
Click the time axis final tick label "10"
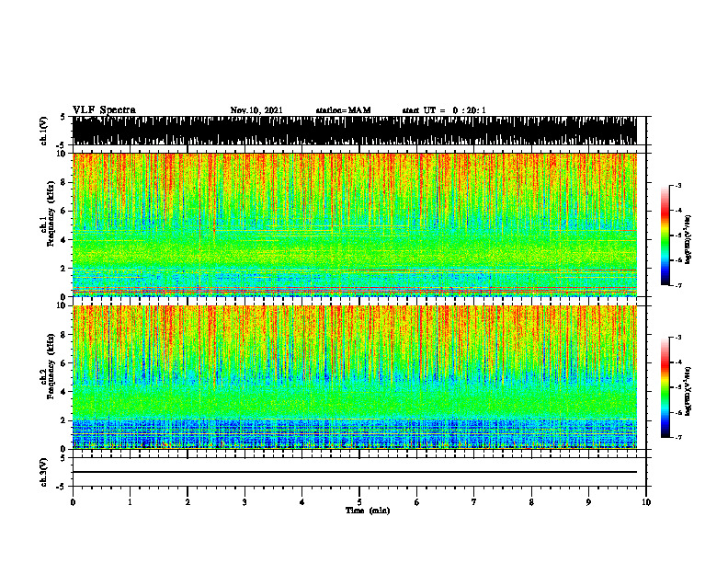coord(646,502)
